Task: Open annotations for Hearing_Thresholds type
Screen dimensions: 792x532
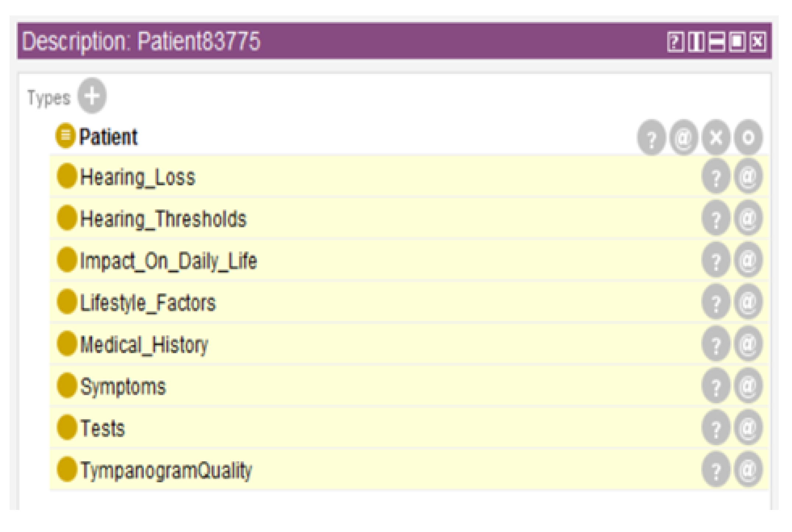Action: click(748, 219)
